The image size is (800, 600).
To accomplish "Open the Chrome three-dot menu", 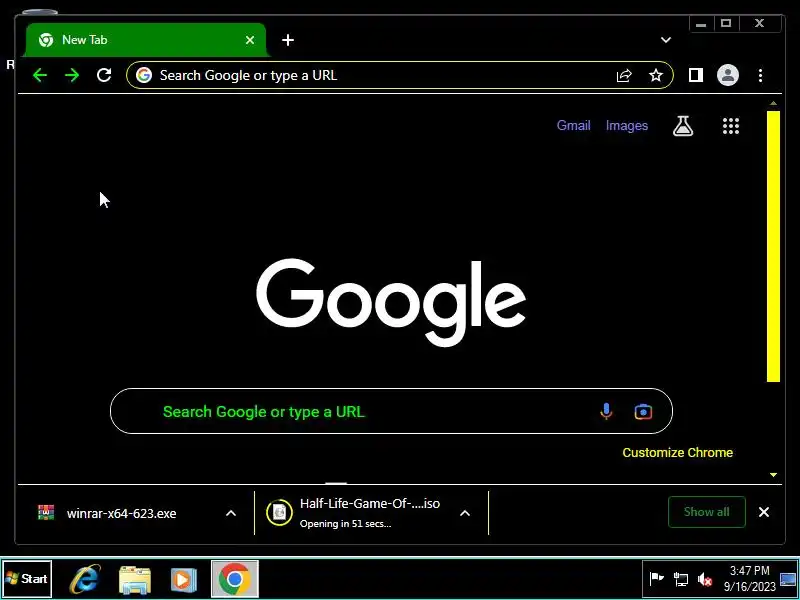I will pyautogui.click(x=760, y=76).
